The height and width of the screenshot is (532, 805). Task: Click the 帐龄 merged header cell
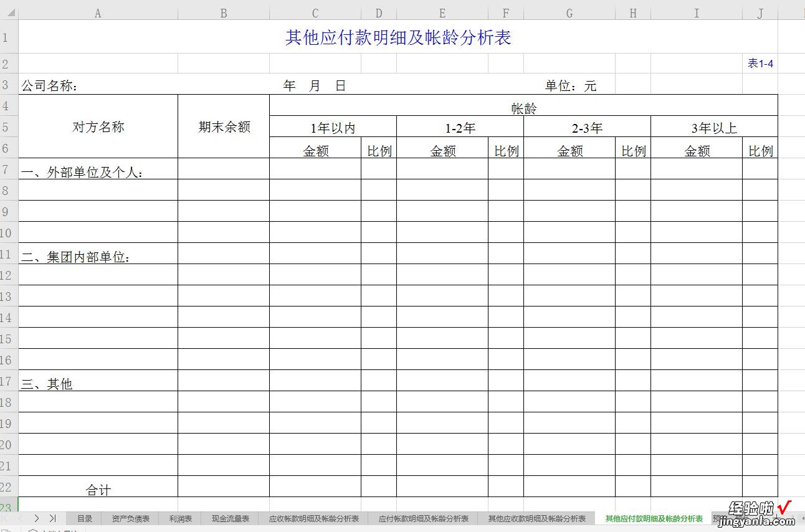[523, 106]
